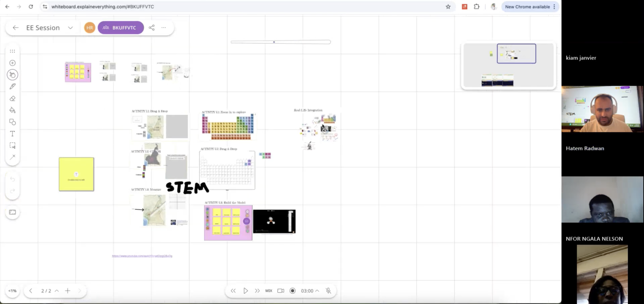Click the timeline scrubber bar at top

pos(280,42)
